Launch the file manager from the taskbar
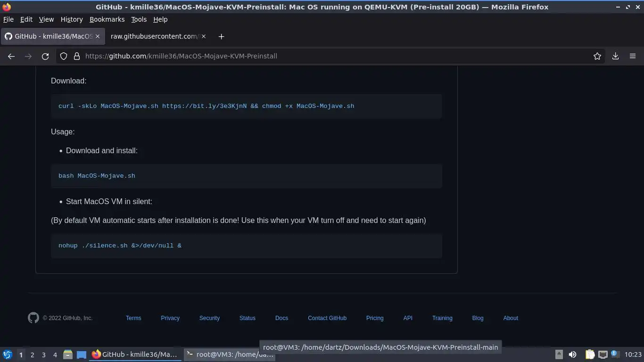The image size is (644, 362). [68, 354]
